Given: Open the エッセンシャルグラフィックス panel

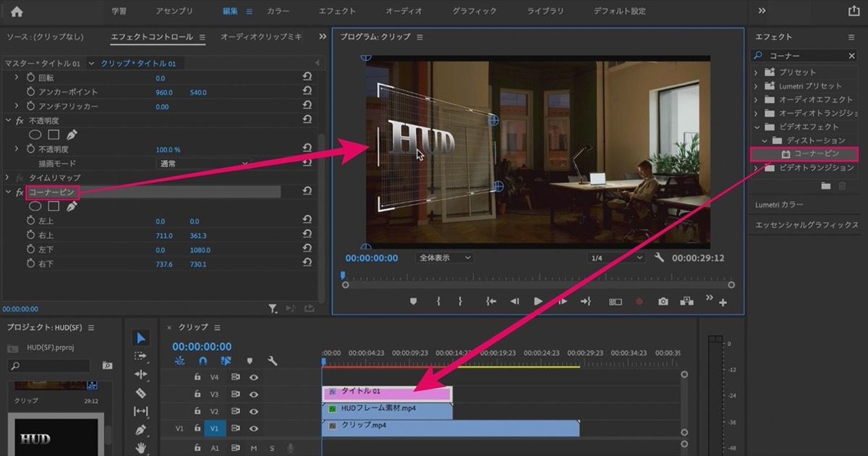Looking at the screenshot, I should 807,225.
